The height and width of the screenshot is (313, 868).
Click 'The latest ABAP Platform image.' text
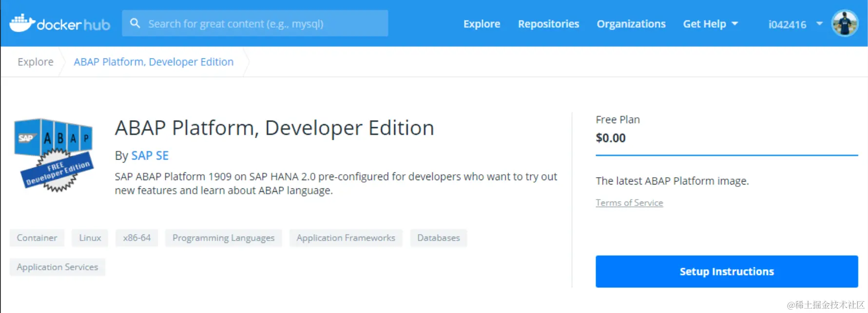[672, 181]
